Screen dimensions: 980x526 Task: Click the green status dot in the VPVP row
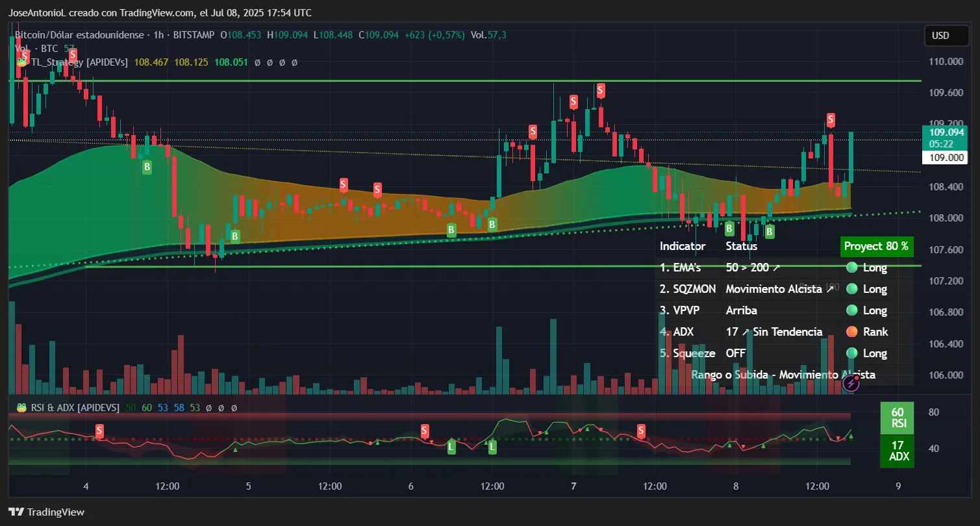(x=852, y=310)
